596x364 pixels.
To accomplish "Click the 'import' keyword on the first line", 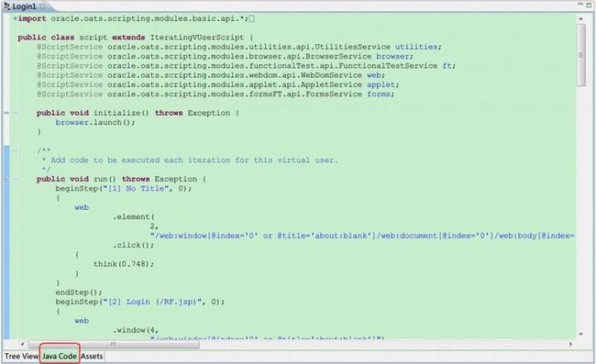I will (x=32, y=18).
